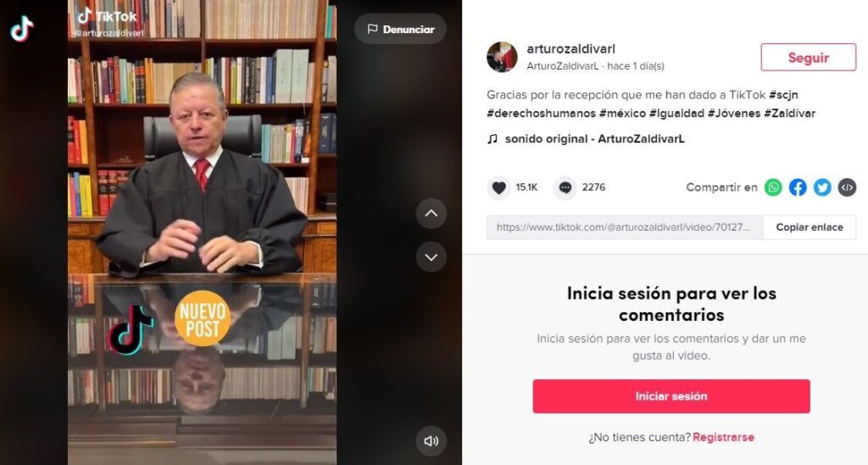Click the red Iniciar sesión button
Screen dimensions: 868x465
coord(671,396)
